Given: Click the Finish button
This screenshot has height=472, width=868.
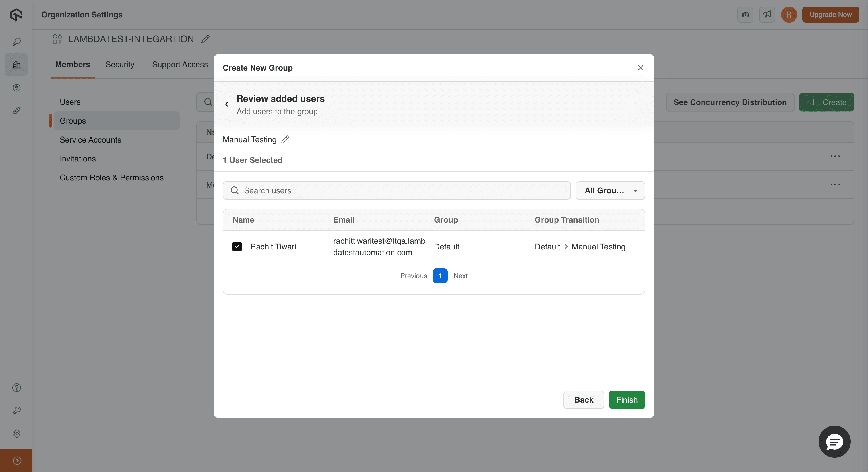Looking at the screenshot, I should 626,400.
